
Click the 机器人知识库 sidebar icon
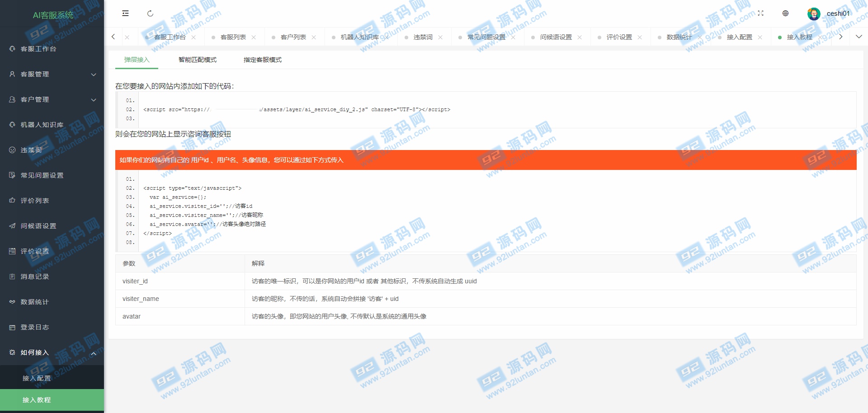12,125
